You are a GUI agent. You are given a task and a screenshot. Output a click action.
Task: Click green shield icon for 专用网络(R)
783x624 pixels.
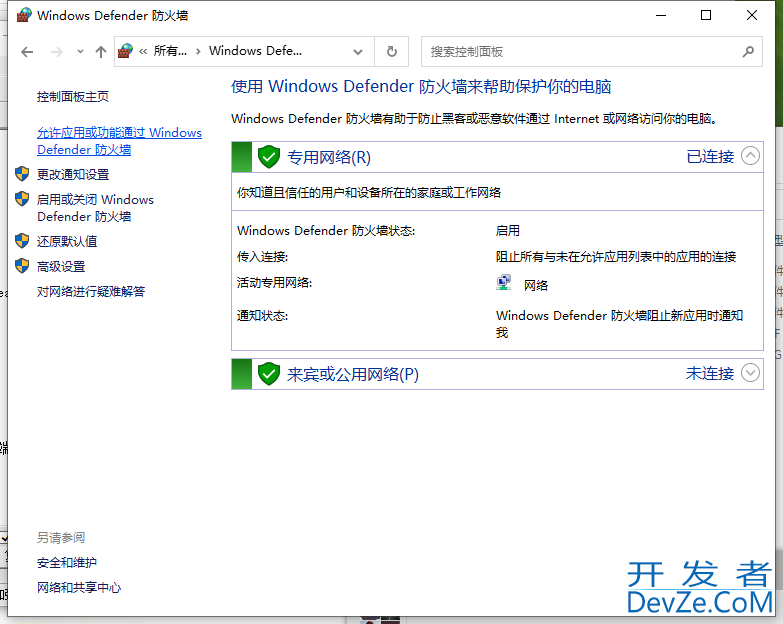269,157
